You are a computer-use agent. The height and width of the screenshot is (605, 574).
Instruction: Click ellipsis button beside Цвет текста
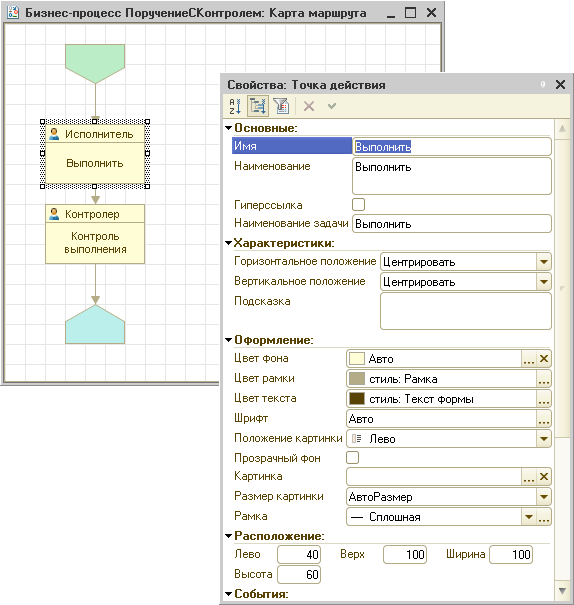tap(544, 399)
